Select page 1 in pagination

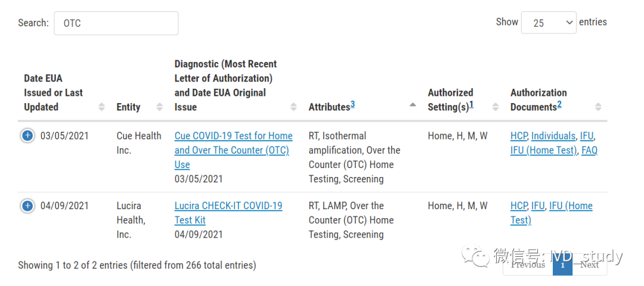click(562, 265)
